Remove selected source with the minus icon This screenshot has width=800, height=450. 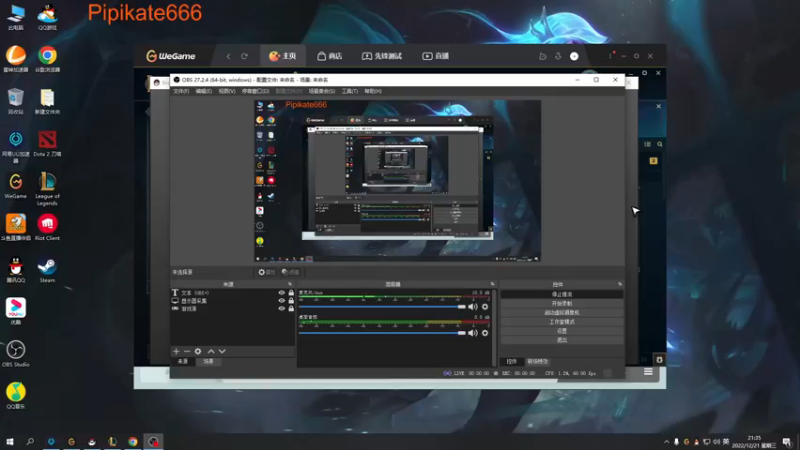point(187,352)
